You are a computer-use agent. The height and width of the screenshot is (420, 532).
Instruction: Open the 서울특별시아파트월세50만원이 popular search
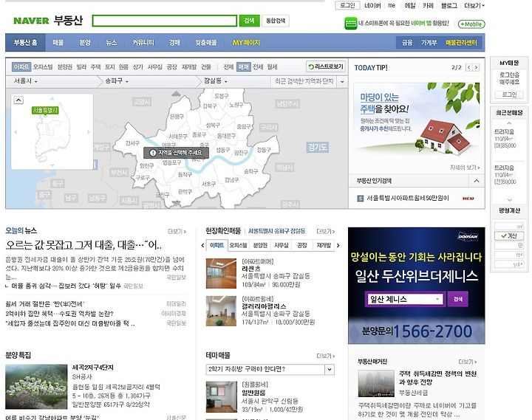(408, 199)
